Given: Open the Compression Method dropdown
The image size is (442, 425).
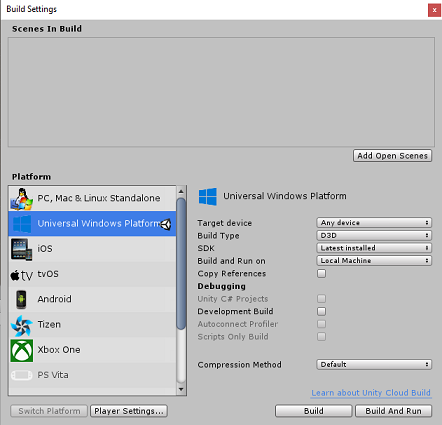Looking at the screenshot, I should 374,364.
